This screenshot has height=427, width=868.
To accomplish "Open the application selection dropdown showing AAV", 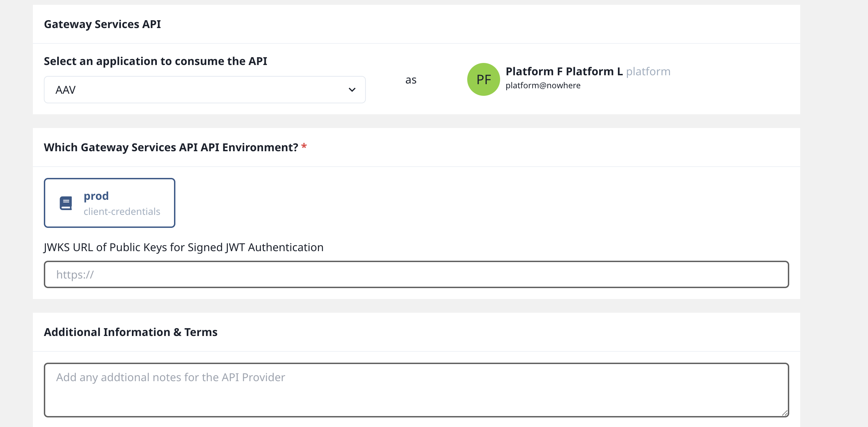I will [204, 89].
